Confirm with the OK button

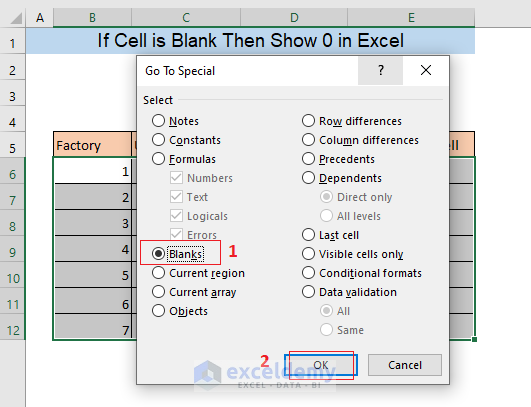pyautogui.click(x=321, y=365)
